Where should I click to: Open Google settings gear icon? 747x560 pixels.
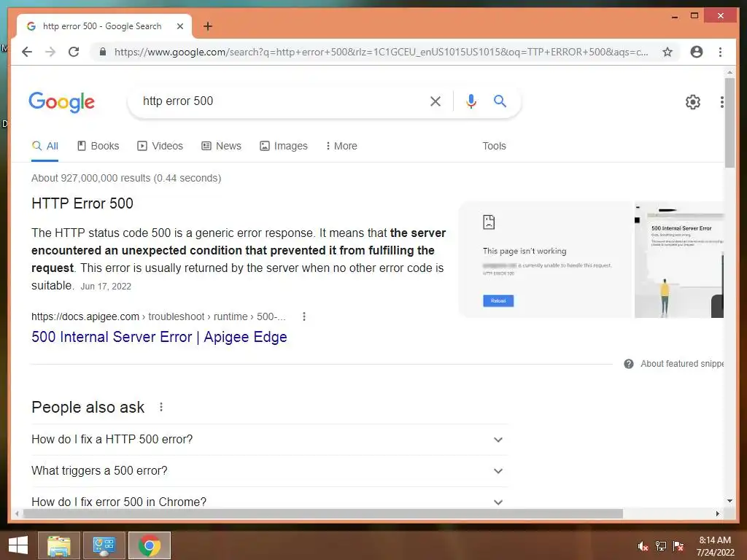693,102
